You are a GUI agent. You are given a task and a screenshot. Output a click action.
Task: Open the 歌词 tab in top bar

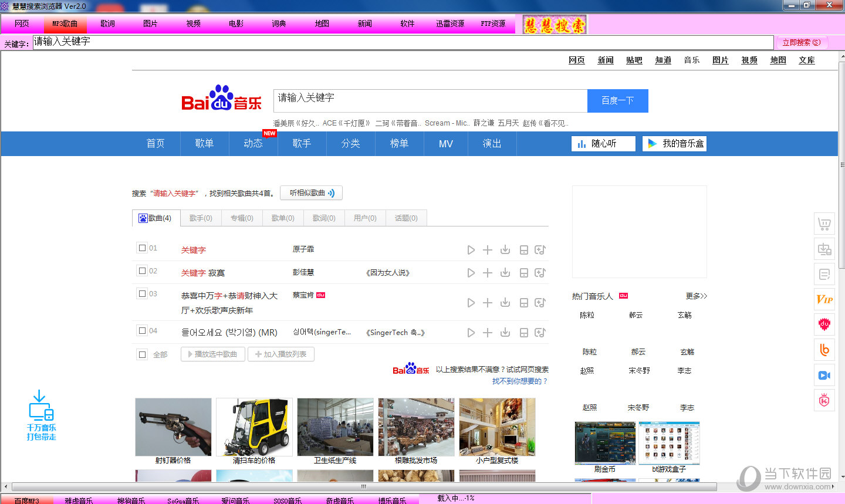pyautogui.click(x=107, y=23)
